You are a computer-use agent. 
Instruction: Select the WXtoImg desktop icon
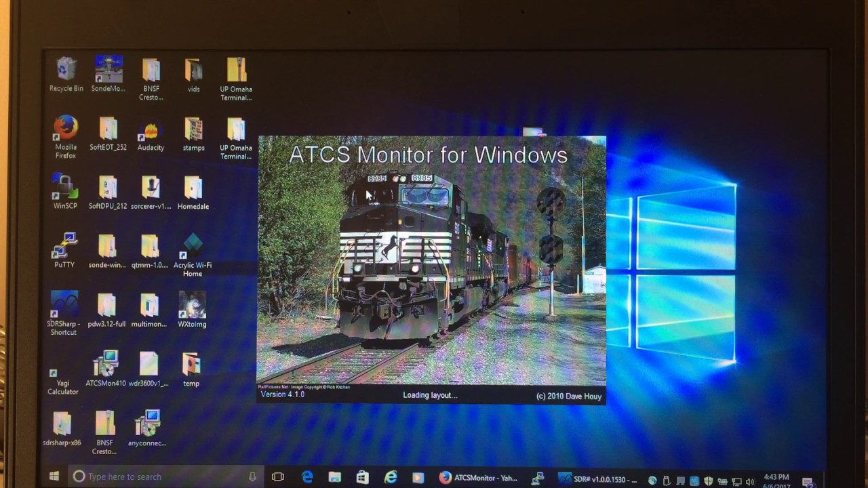[x=192, y=306]
